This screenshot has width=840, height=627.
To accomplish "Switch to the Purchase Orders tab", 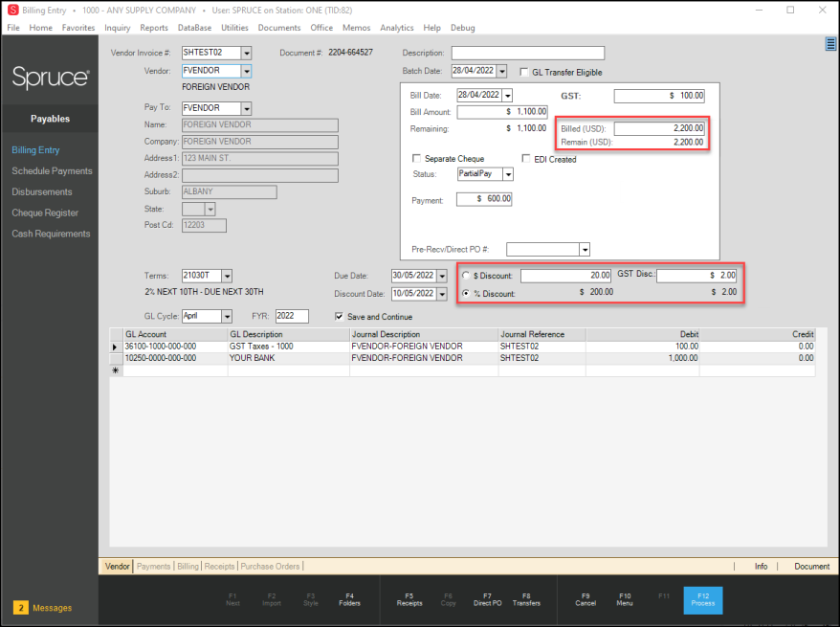I will click(270, 567).
